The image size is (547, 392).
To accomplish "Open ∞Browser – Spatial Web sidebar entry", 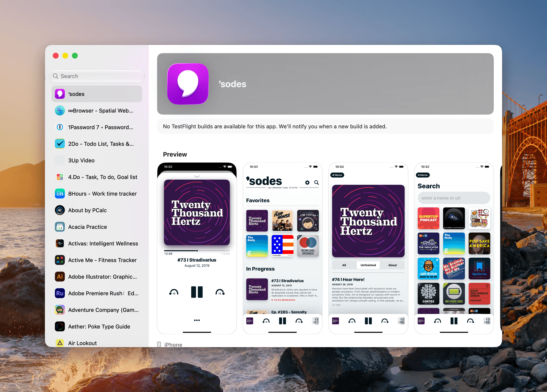I will [97, 111].
